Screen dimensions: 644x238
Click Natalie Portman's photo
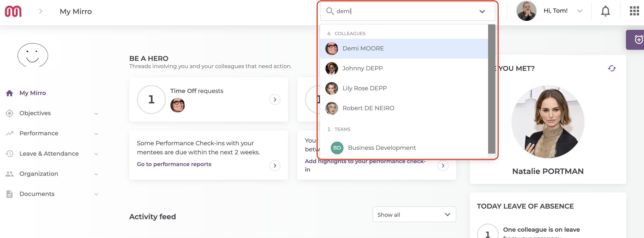548,122
